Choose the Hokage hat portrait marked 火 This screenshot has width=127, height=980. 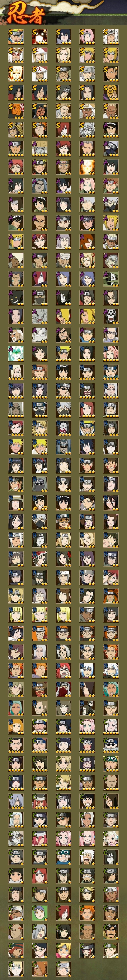click(x=40, y=74)
